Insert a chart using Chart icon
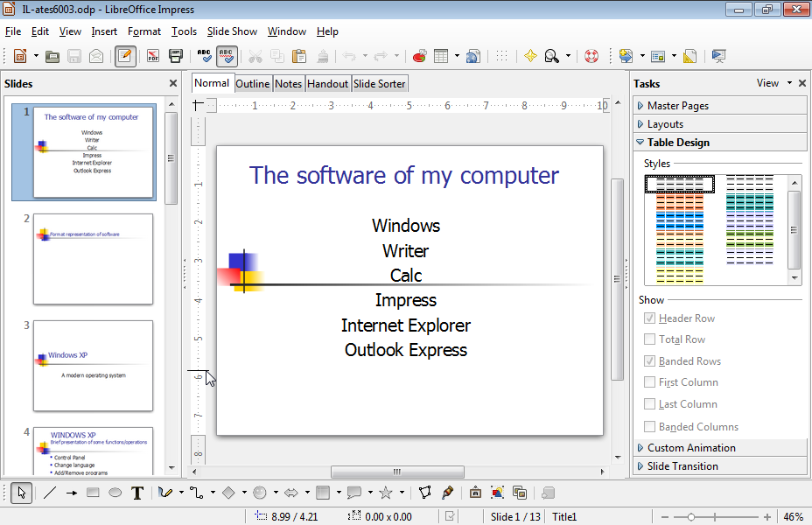The width and height of the screenshot is (812, 525). pyautogui.click(x=419, y=56)
